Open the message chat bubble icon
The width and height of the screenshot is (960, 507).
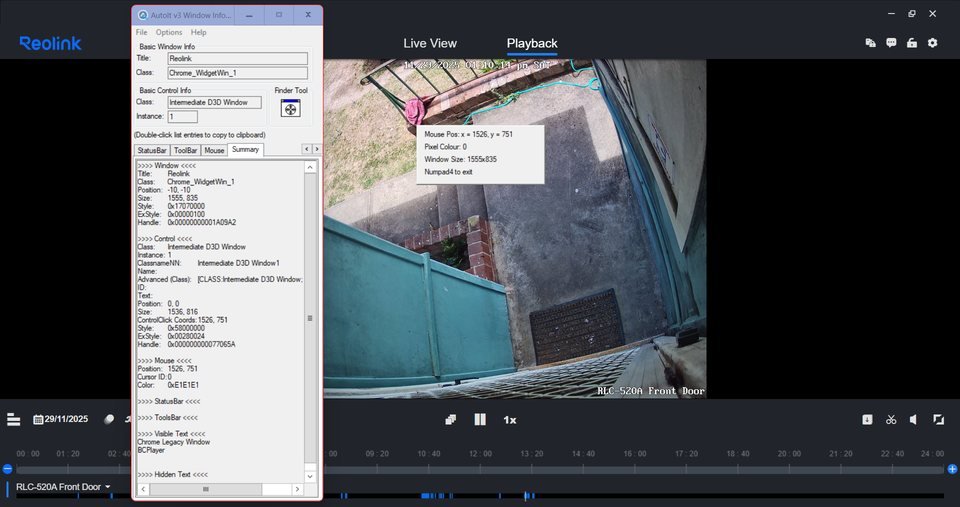pos(891,43)
